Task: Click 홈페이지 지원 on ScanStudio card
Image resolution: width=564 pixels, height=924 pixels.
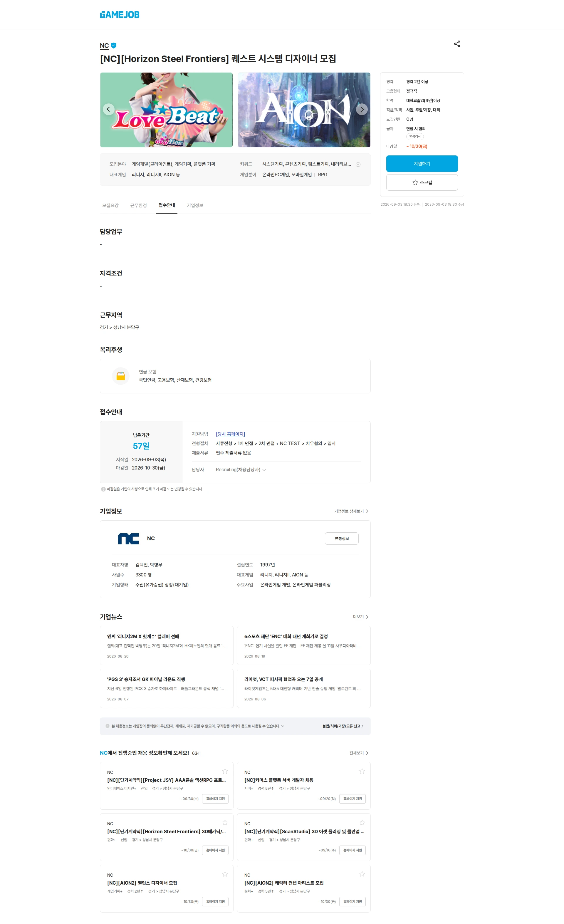Action: [x=352, y=850]
